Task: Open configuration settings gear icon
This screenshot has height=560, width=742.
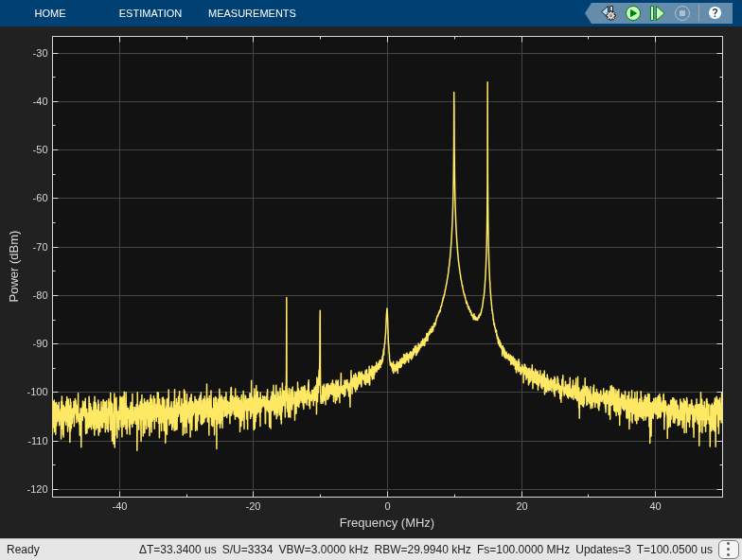Action: point(609,13)
